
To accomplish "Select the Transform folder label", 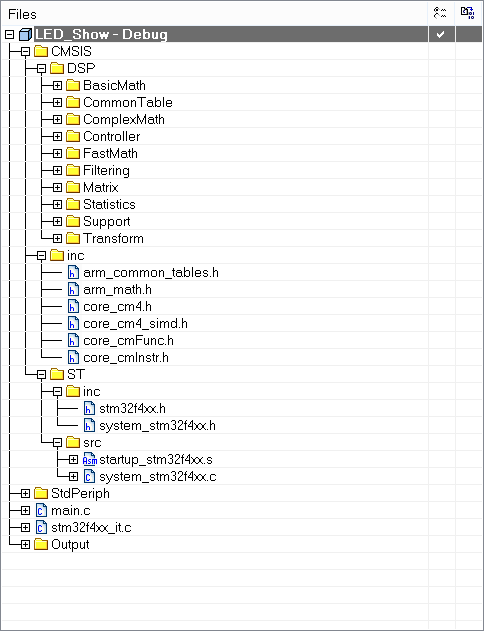I will point(113,238).
